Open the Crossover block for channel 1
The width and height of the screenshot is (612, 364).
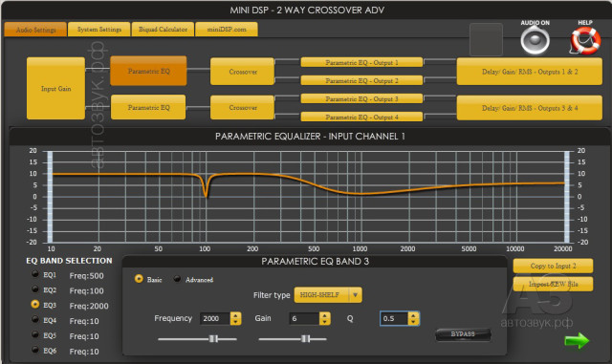(242, 72)
